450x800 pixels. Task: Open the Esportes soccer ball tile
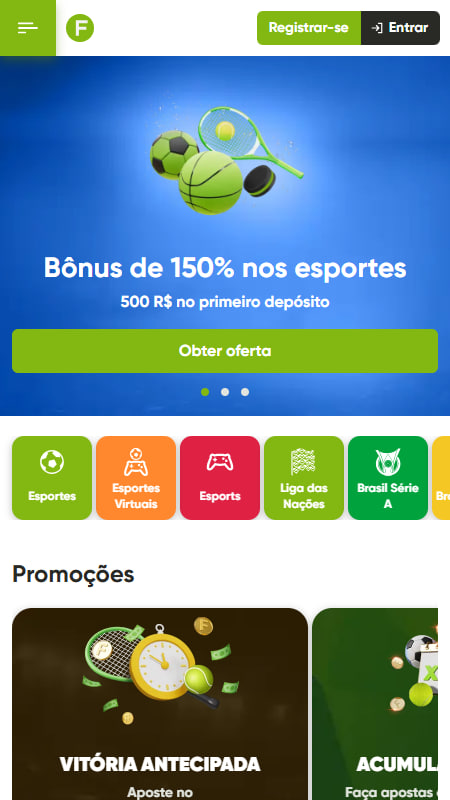pyautogui.click(x=52, y=478)
